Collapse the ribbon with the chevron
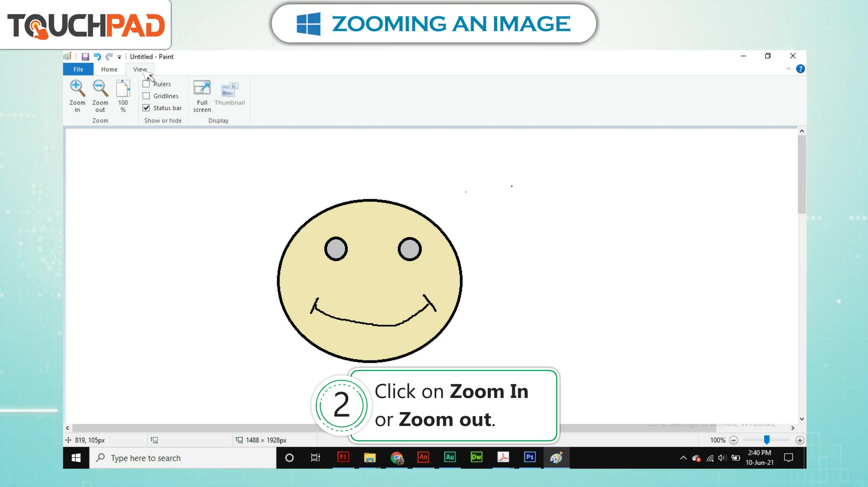The height and width of the screenshot is (487, 868). point(788,69)
